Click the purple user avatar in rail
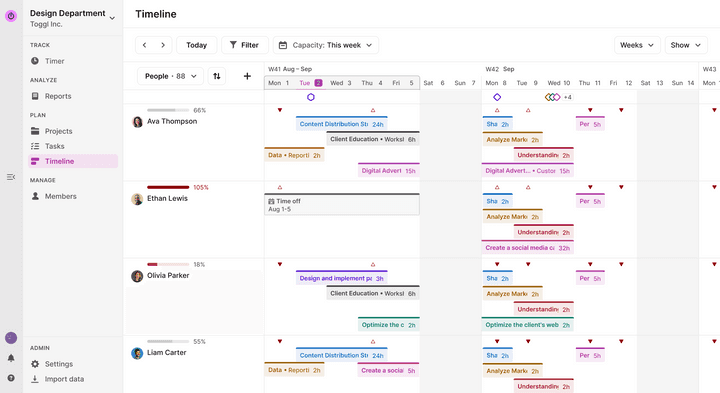720x393 pixels. click(x=11, y=338)
